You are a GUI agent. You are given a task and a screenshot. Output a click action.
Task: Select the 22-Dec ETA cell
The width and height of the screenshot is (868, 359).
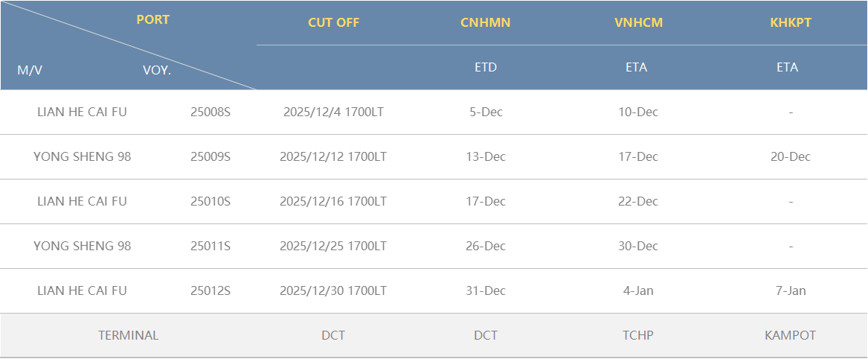click(638, 202)
